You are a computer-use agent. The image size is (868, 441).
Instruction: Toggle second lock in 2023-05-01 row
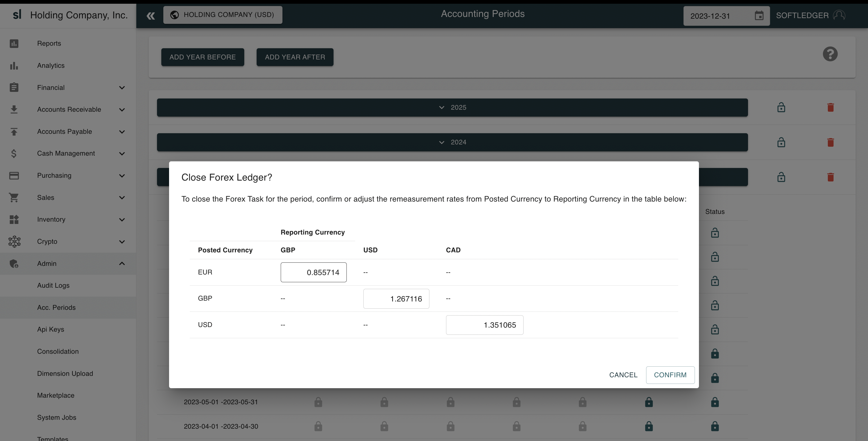[384, 402]
